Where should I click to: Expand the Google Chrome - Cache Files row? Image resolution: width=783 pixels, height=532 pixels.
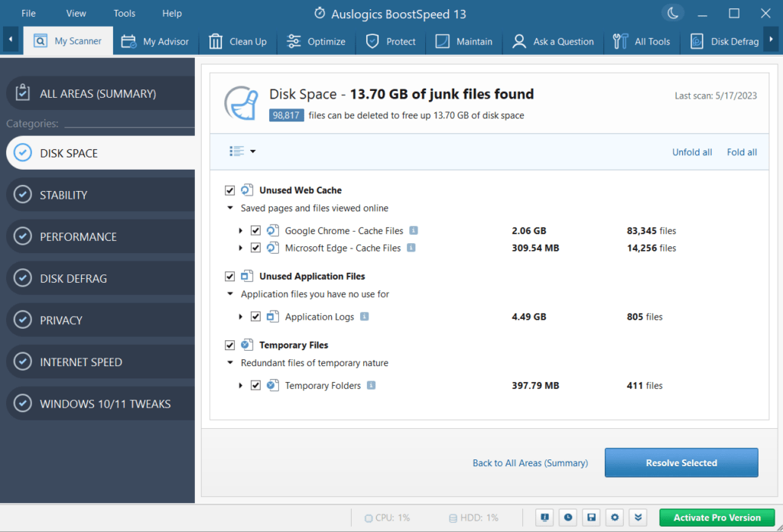coord(241,230)
